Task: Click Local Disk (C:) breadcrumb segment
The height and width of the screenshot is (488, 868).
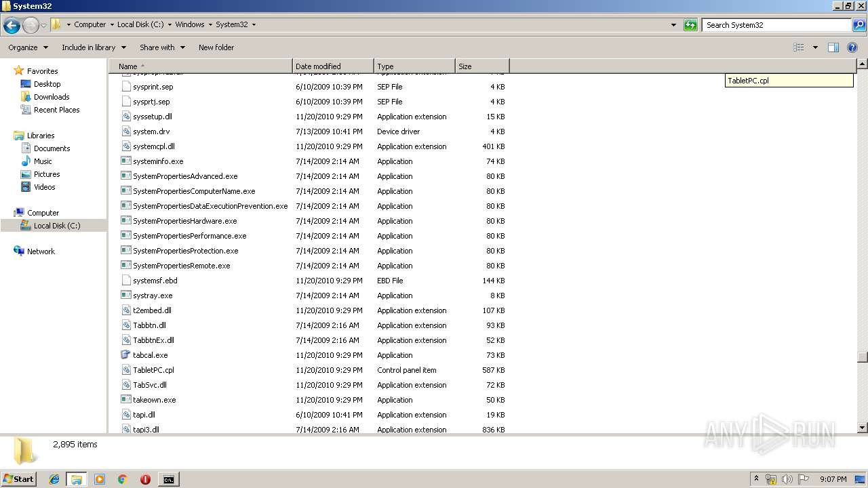Action: (x=140, y=24)
